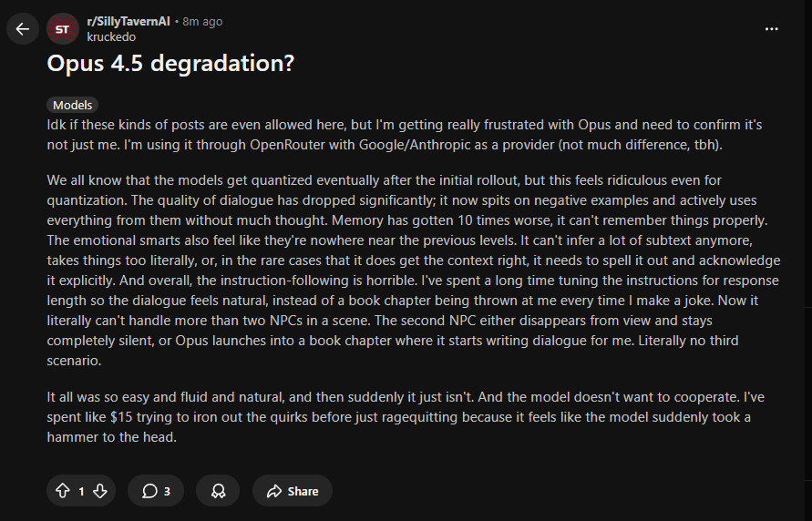Click the vote score number 1

click(x=81, y=491)
